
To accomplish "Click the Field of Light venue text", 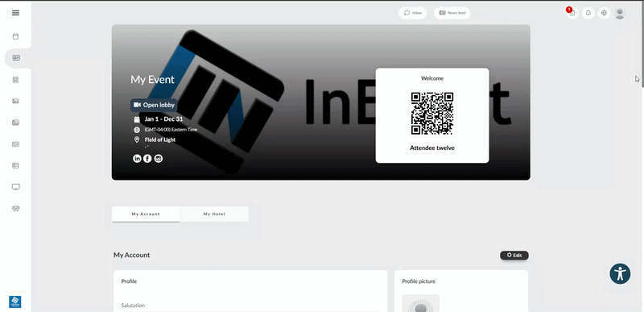I will (x=160, y=139).
